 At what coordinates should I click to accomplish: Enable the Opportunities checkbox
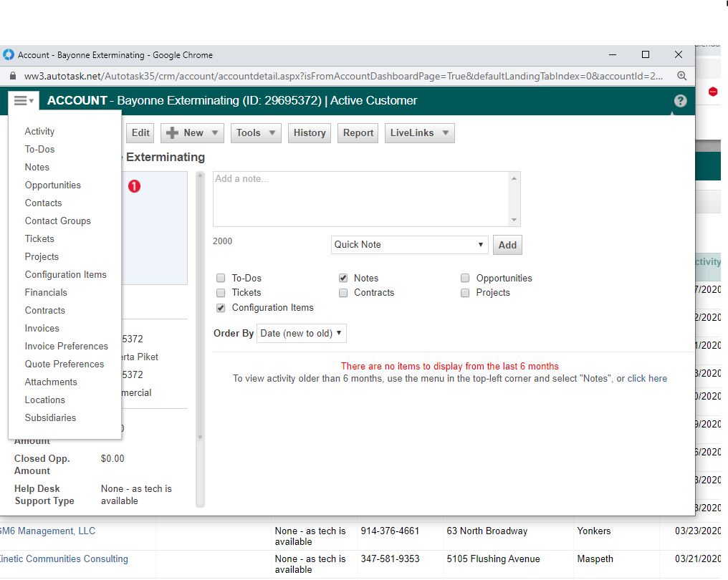(465, 278)
